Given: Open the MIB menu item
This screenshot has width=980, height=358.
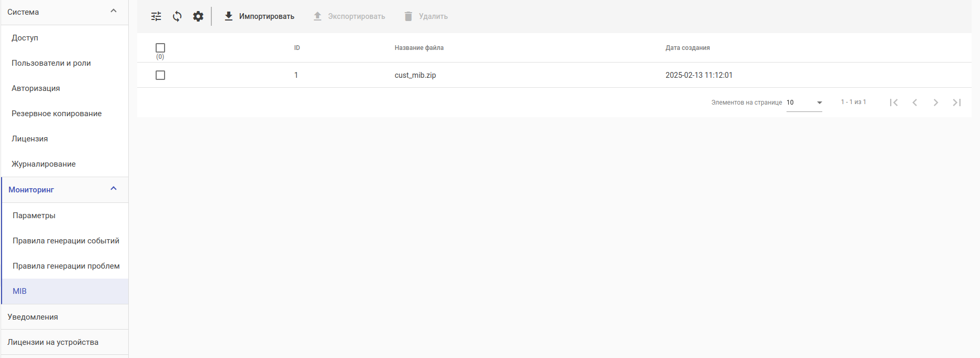Looking at the screenshot, I should (19, 291).
